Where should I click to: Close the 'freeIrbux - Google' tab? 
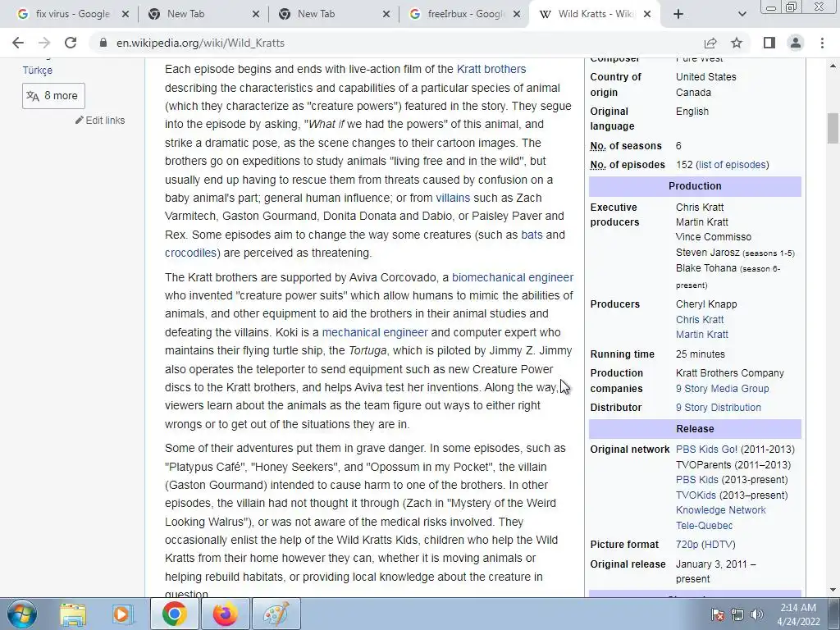click(x=517, y=15)
